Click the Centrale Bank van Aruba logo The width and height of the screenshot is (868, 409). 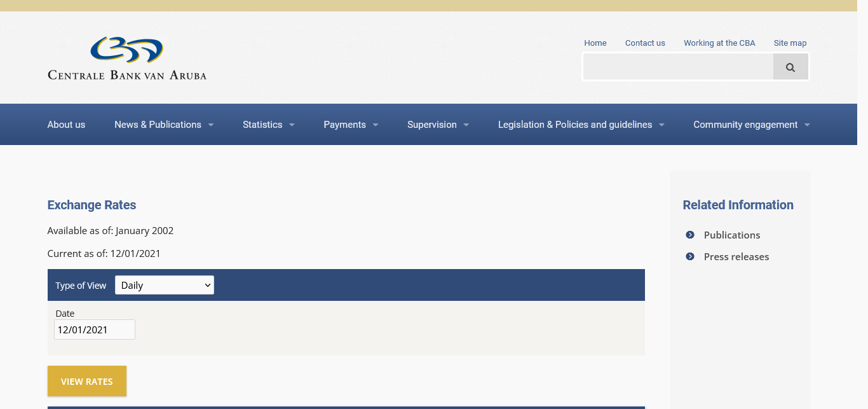pyautogui.click(x=127, y=59)
